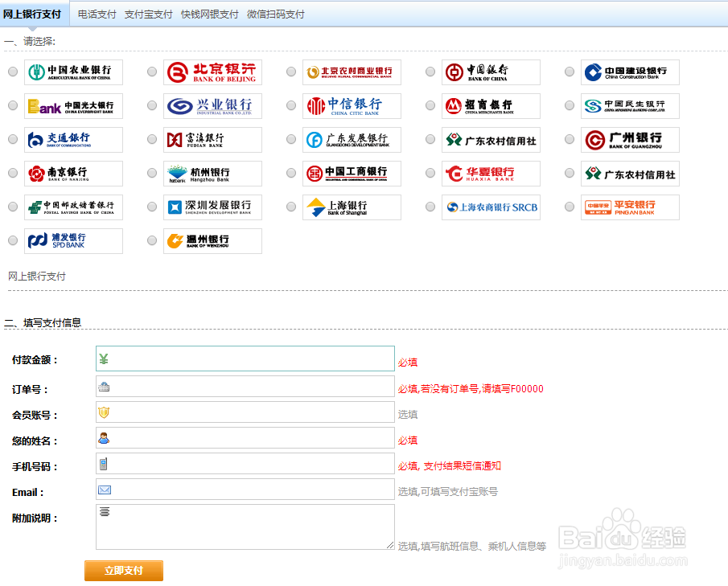Click the Shenzhen Development Bank logo
The image size is (728, 586).
212,207
